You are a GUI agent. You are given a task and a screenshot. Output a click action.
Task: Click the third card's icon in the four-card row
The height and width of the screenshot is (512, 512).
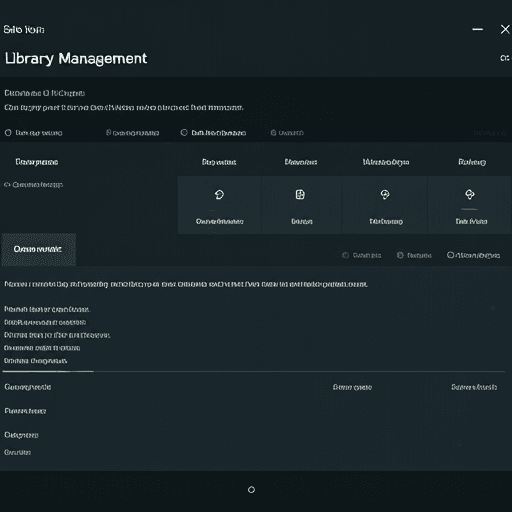[385, 194]
